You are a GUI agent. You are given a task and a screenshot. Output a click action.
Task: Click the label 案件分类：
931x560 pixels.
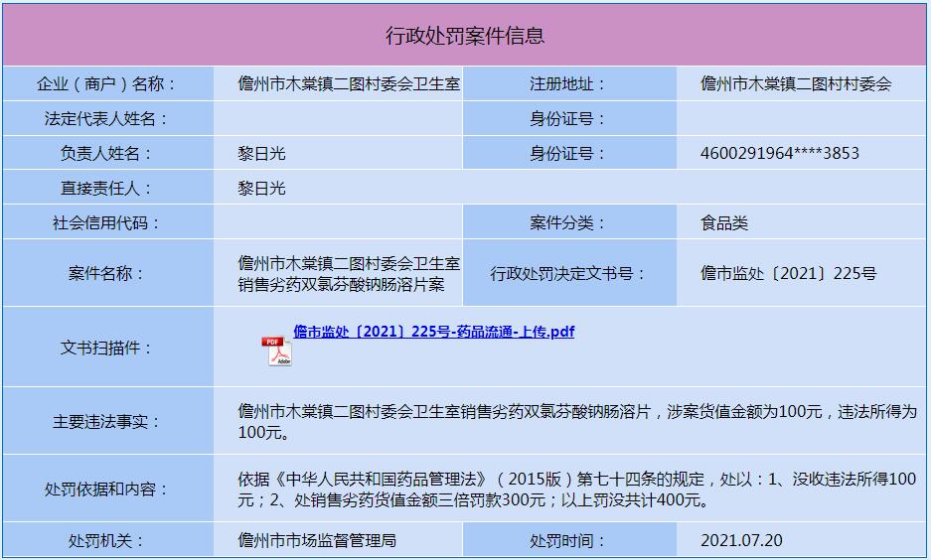pyautogui.click(x=568, y=223)
